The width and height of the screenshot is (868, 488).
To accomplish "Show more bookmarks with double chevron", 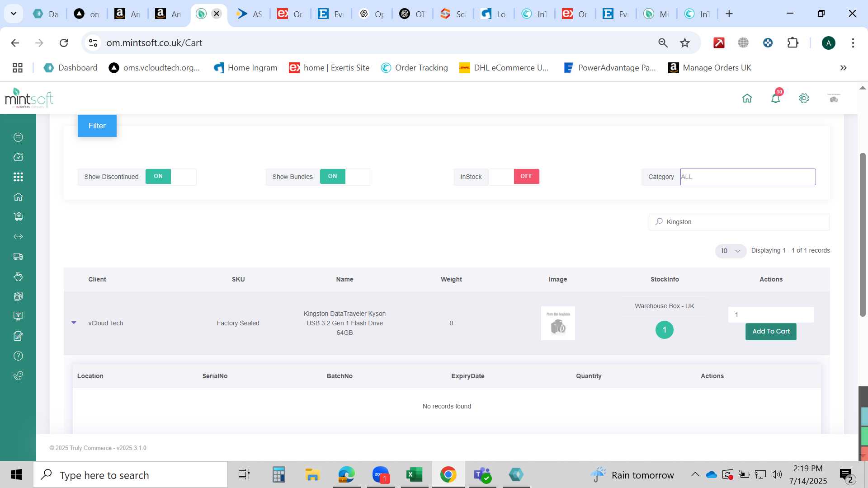I will [843, 68].
